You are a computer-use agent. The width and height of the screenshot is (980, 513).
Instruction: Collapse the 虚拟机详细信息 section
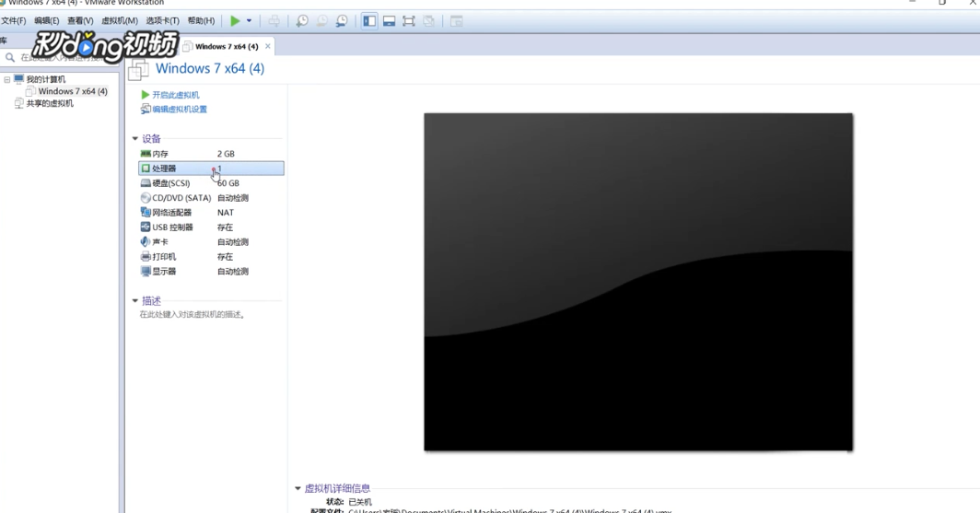[297, 489]
